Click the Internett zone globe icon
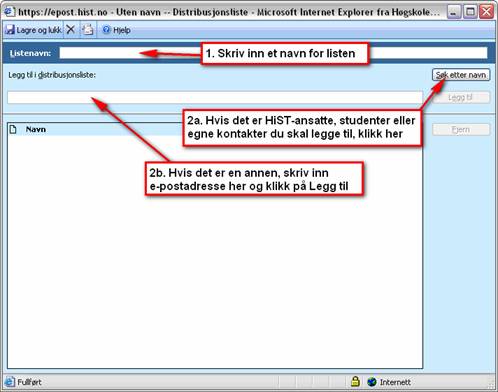 tap(372, 382)
